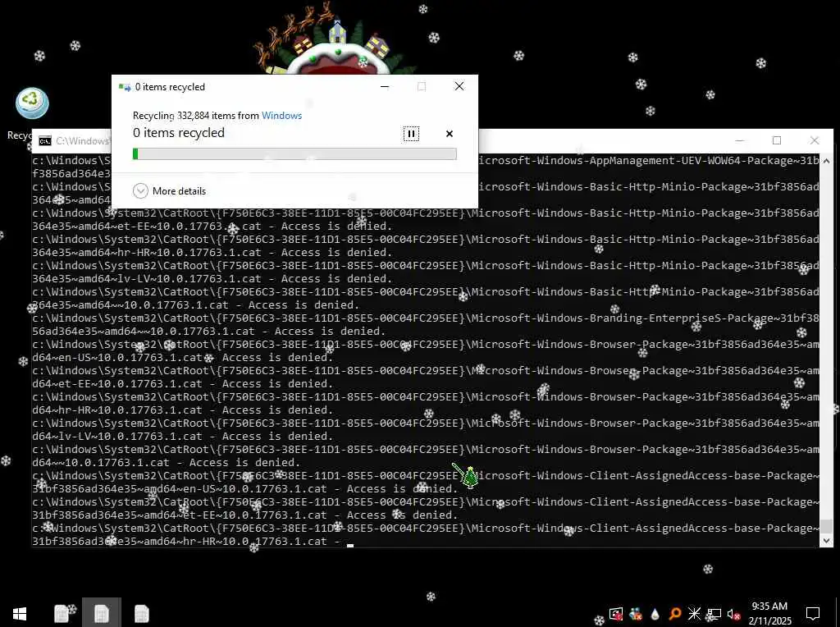Pause the recycling operation
Viewport: 840px width, 627px height.
point(411,134)
